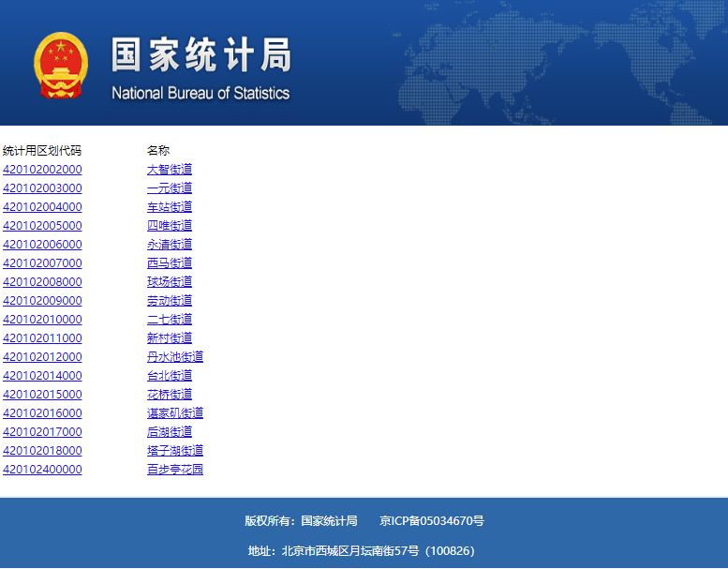Open code link 420102014000

(42, 375)
